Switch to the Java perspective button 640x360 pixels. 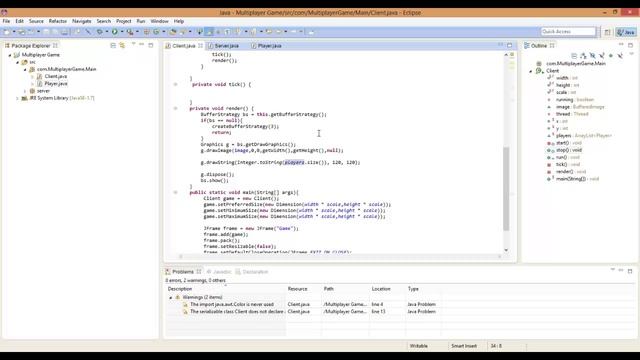(626, 32)
